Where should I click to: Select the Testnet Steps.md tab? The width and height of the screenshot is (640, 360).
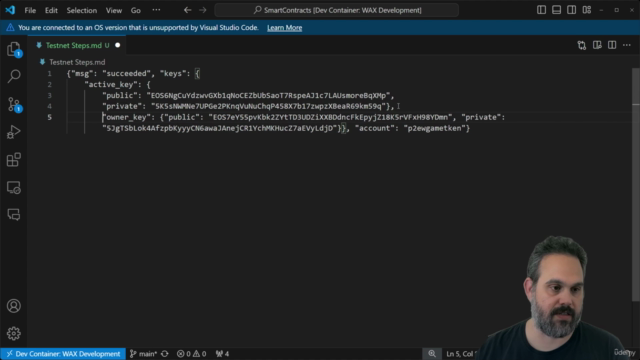(x=77, y=45)
